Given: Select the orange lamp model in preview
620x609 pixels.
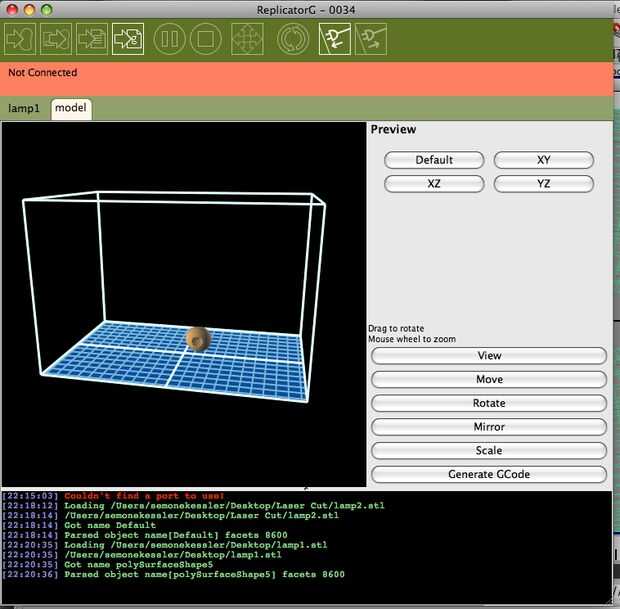Looking at the screenshot, I should tap(198, 339).
